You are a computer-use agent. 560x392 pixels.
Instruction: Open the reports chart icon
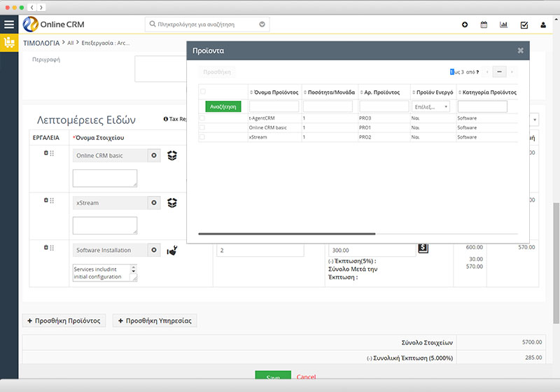(503, 24)
